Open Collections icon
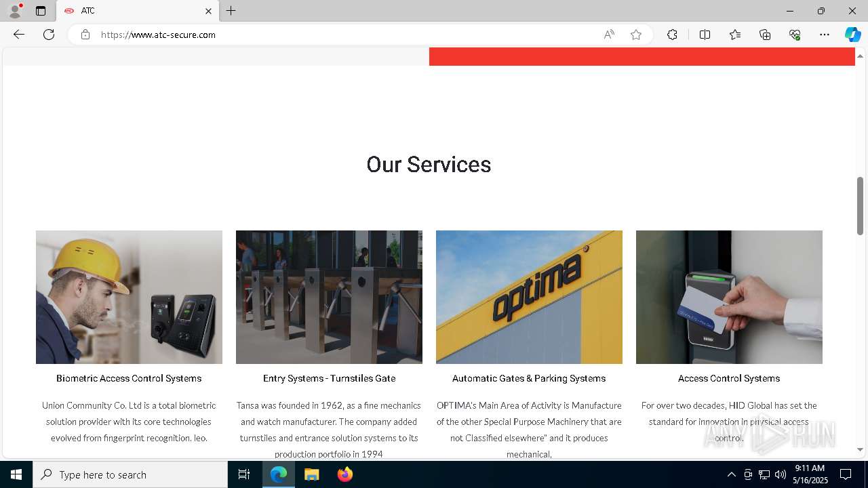The image size is (868, 488). click(x=765, y=35)
